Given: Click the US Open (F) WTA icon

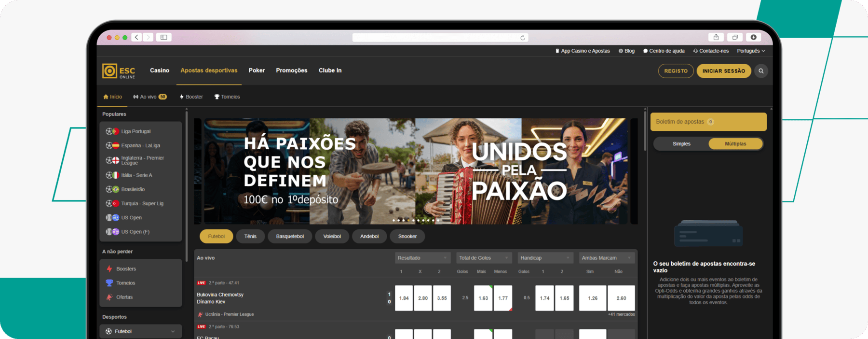Looking at the screenshot, I should pos(116,232).
